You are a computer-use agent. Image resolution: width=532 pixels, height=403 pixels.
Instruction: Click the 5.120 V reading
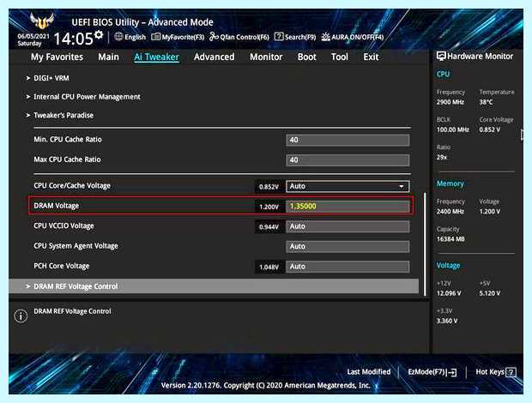point(490,293)
